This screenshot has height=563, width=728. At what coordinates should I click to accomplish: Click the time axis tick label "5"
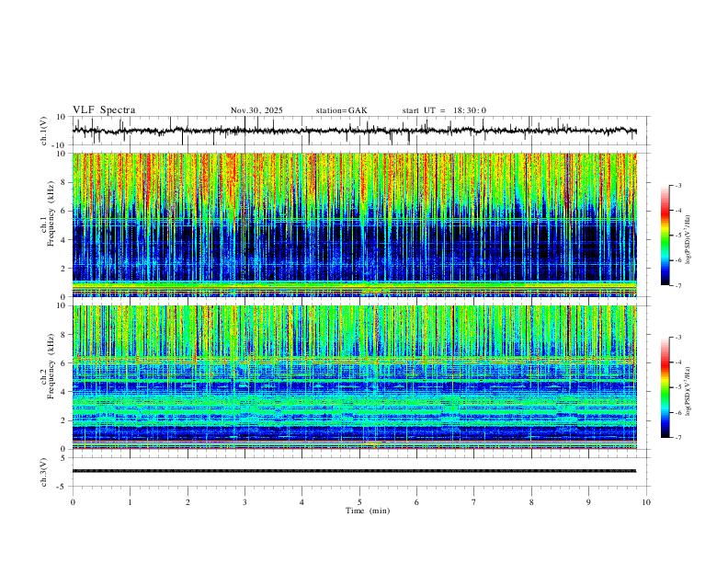click(359, 502)
